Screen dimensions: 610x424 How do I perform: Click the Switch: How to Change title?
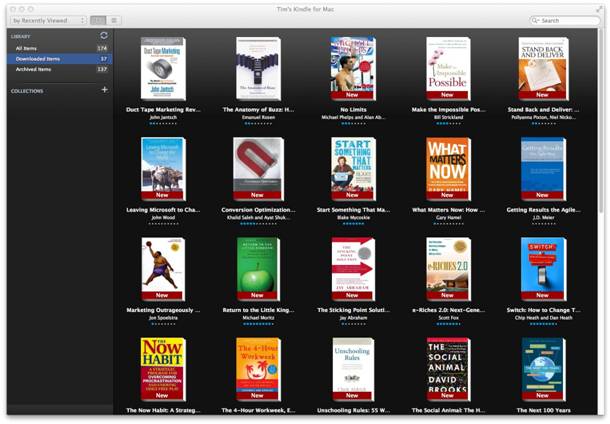[x=543, y=310]
